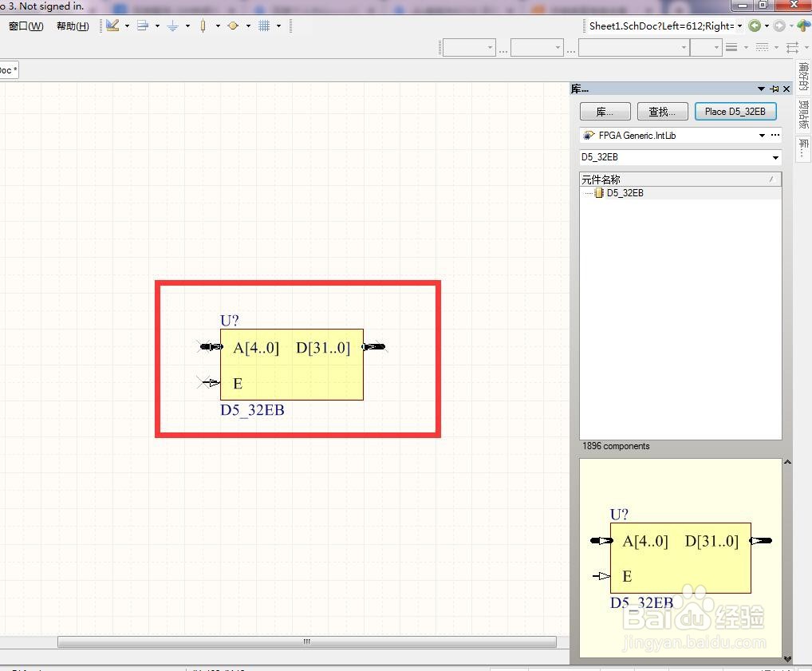
Task: Expand the simulation sources dropdown arrow
Action: click(248, 26)
